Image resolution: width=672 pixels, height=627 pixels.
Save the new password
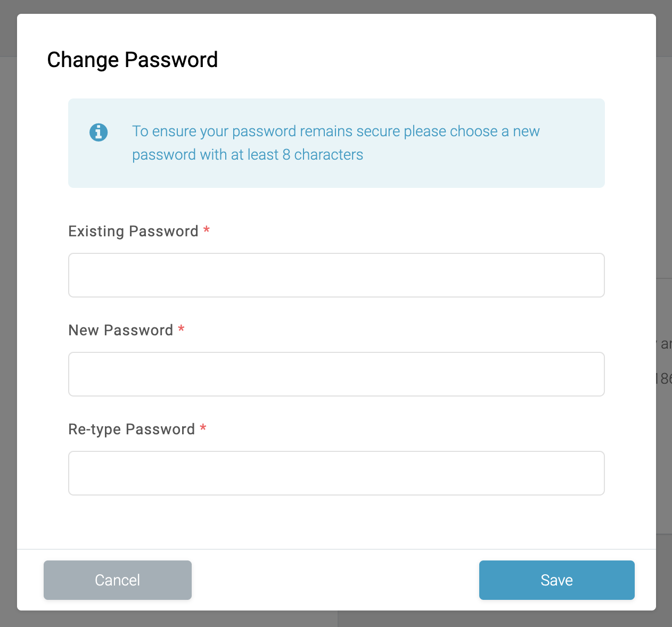(556, 580)
